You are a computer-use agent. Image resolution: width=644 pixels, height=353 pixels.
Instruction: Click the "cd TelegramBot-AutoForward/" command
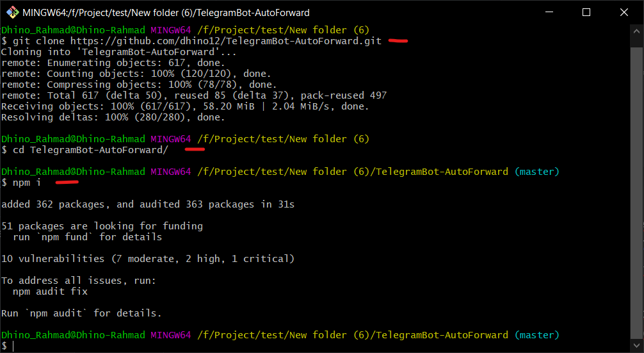(x=90, y=150)
